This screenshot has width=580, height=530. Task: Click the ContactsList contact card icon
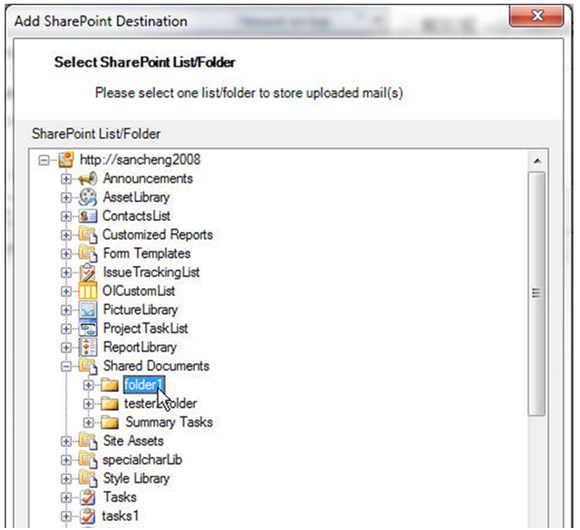pos(88,216)
